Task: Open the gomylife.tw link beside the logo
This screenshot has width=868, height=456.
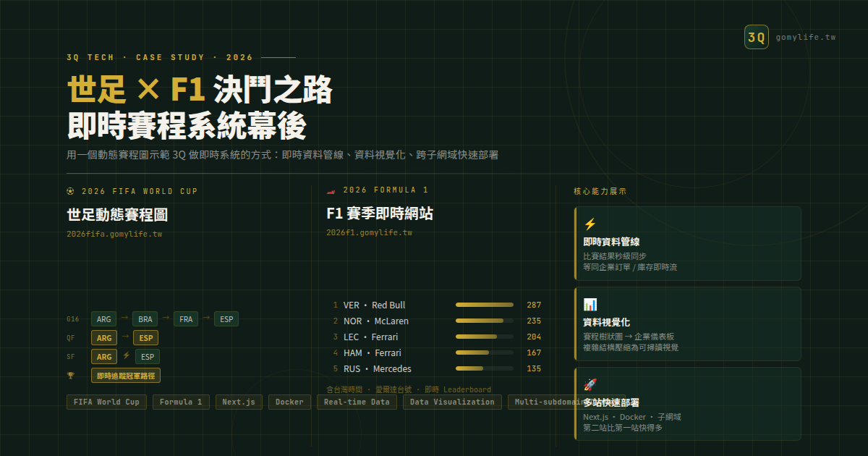Action: tap(805, 37)
